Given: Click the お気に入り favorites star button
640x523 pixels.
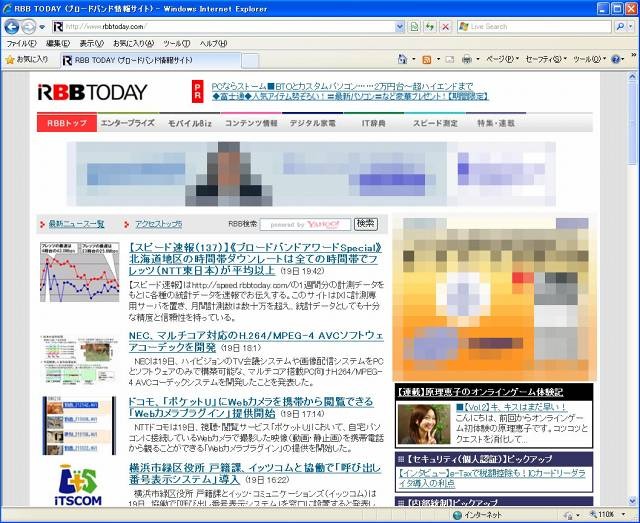Looking at the screenshot, I should (27, 60).
